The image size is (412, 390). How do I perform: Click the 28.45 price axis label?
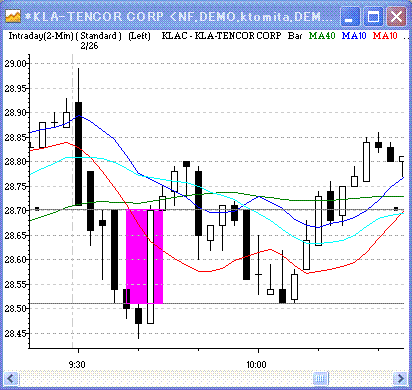point(16,333)
